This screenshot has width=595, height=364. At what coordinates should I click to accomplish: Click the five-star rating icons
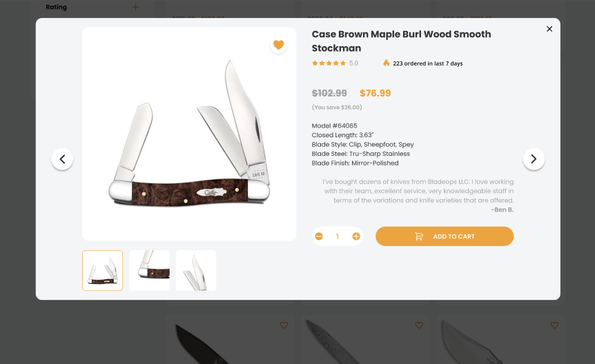point(329,63)
